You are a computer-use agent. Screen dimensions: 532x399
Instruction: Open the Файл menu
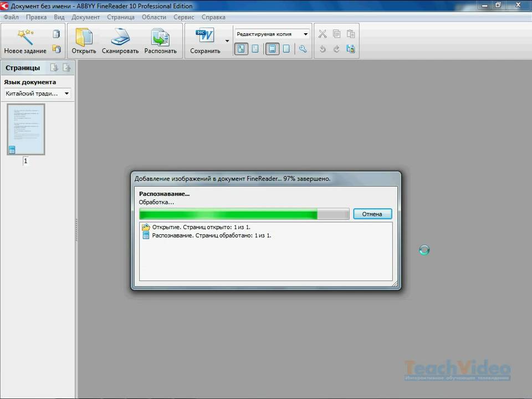click(11, 17)
